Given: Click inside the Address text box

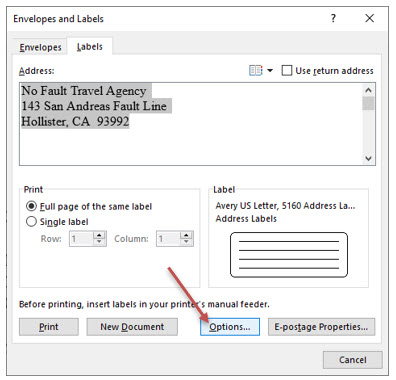Looking at the screenshot, I should tap(191, 124).
